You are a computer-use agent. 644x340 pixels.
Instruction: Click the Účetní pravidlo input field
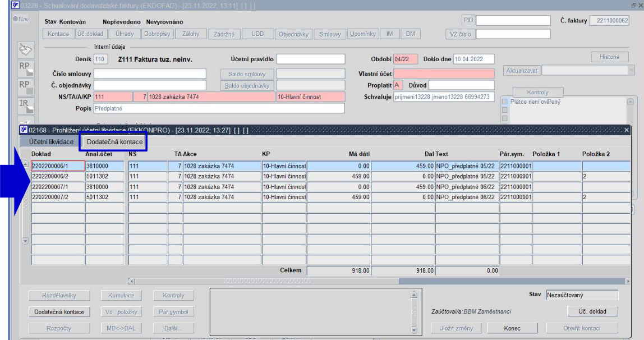point(311,59)
